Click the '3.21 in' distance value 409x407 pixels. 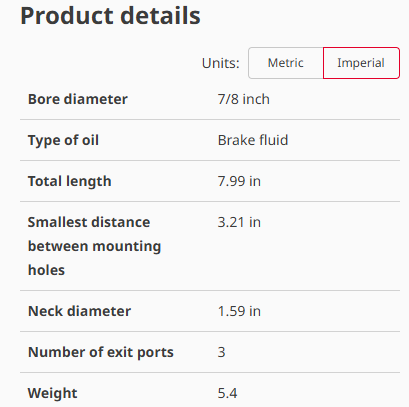(239, 222)
